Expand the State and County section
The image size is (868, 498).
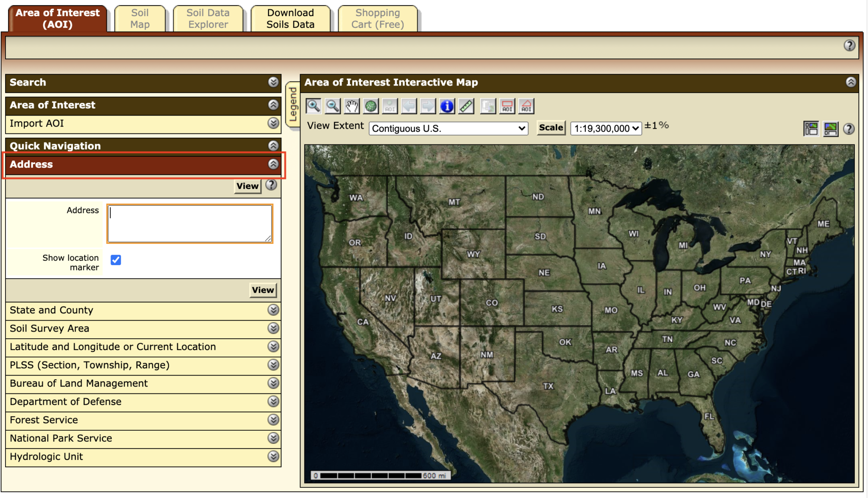click(273, 310)
